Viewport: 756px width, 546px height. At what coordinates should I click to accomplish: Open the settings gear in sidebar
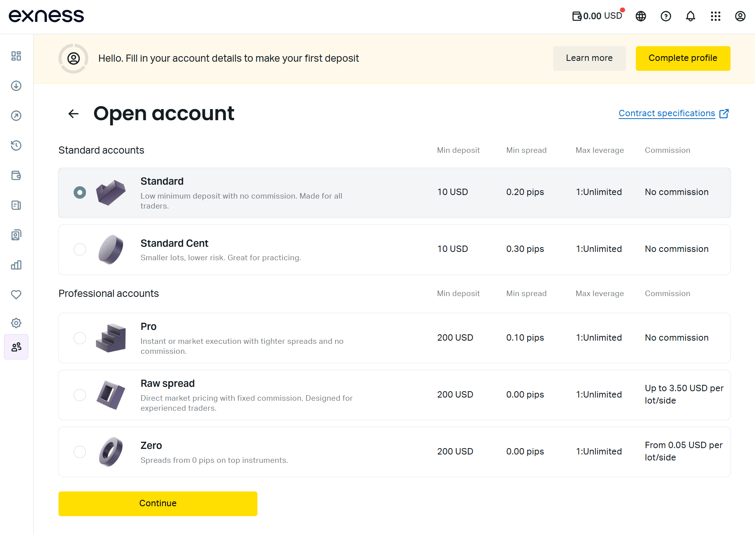16,323
